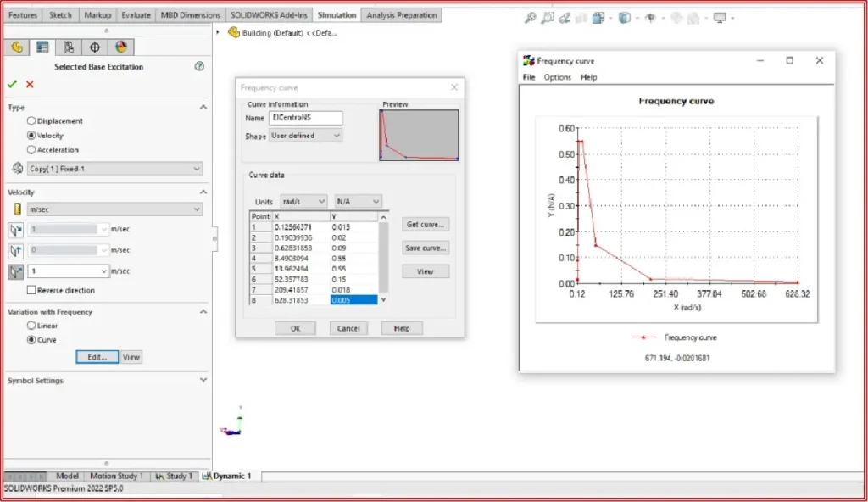Cancel the excitation using the red X icon

(x=29, y=84)
